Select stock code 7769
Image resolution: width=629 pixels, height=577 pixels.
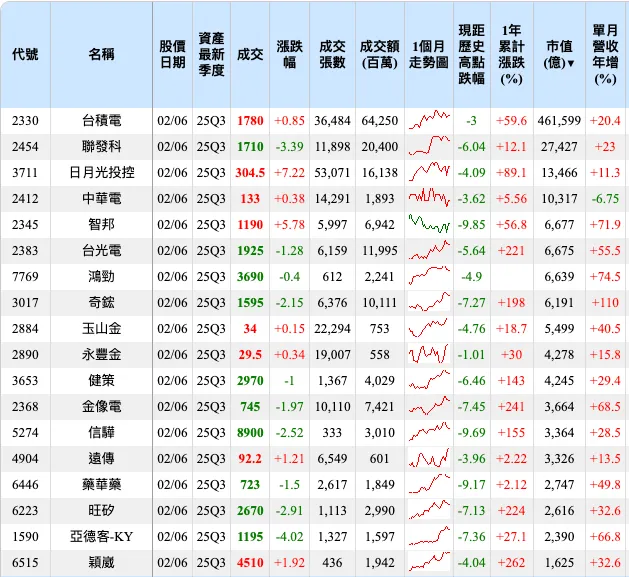pyautogui.click(x=25, y=276)
